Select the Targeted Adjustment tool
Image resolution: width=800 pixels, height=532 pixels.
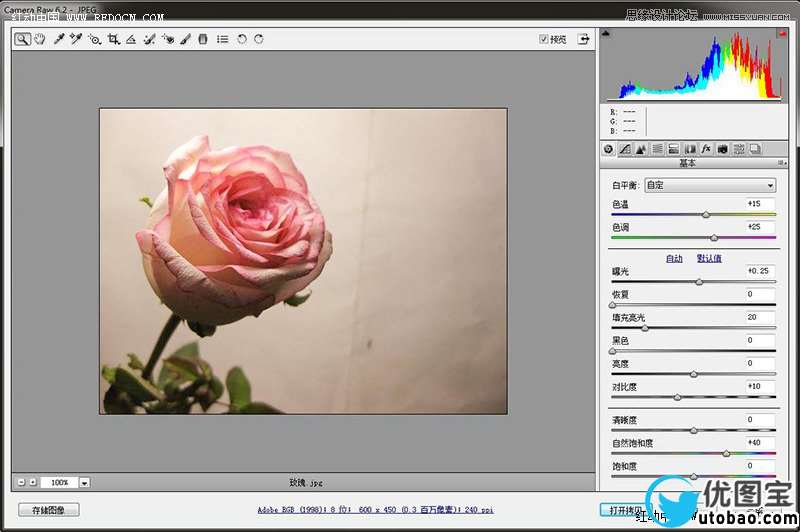(94, 39)
